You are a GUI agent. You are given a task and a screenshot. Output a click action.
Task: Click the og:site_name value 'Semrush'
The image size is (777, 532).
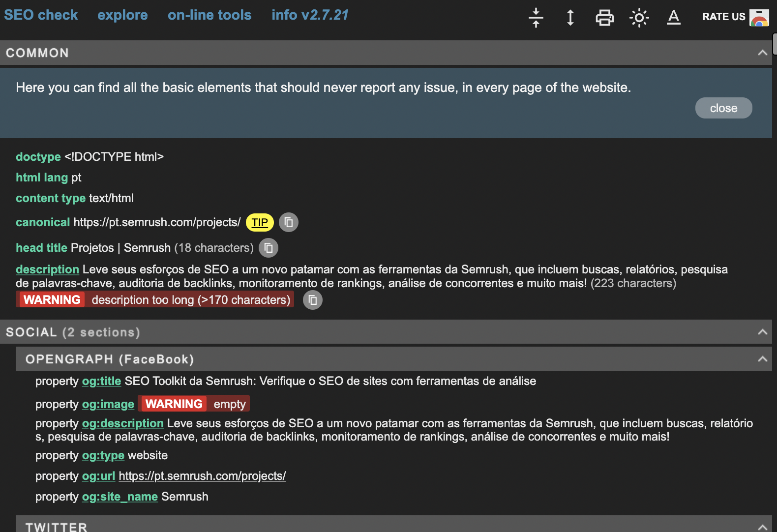[x=185, y=497]
